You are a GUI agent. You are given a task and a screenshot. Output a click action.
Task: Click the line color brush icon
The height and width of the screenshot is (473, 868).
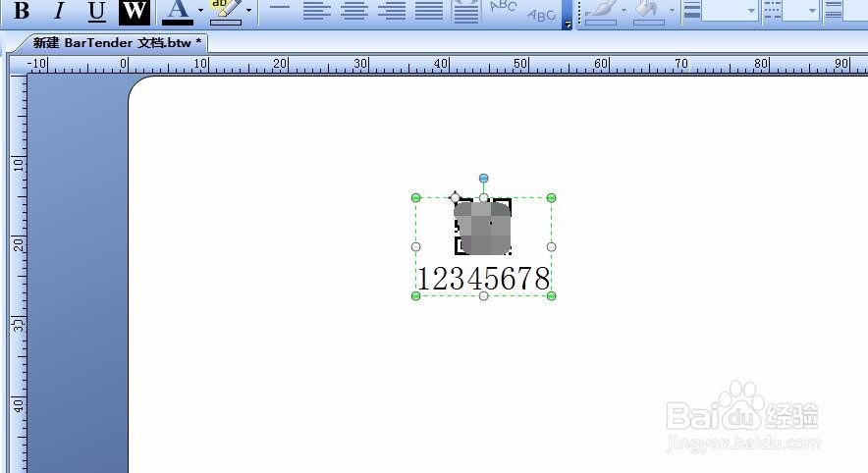(601, 12)
